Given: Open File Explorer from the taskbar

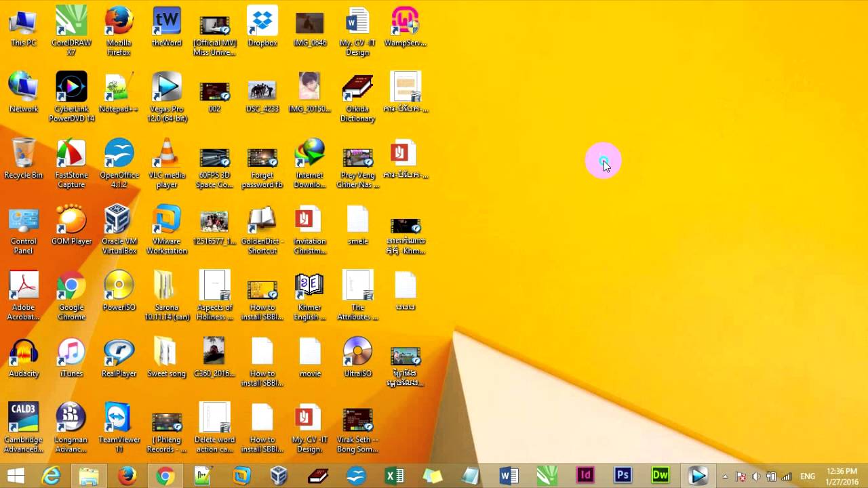Looking at the screenshot, I should click(89, 476).
